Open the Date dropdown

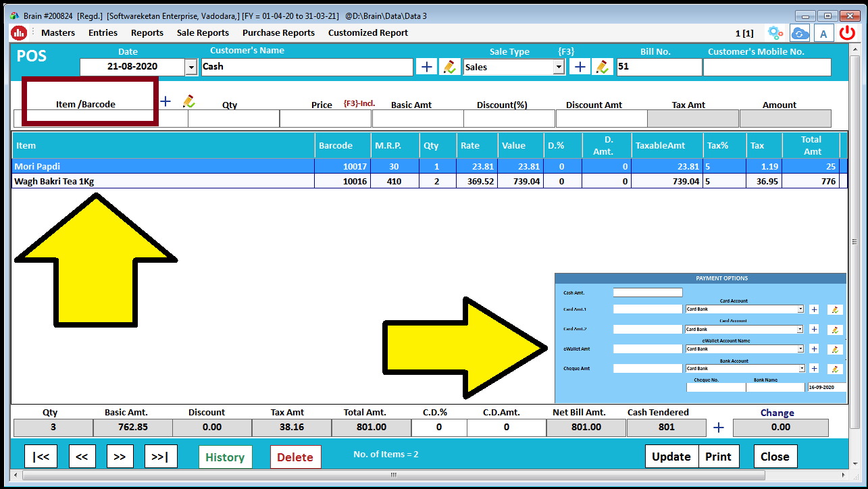tap(190, 66)
